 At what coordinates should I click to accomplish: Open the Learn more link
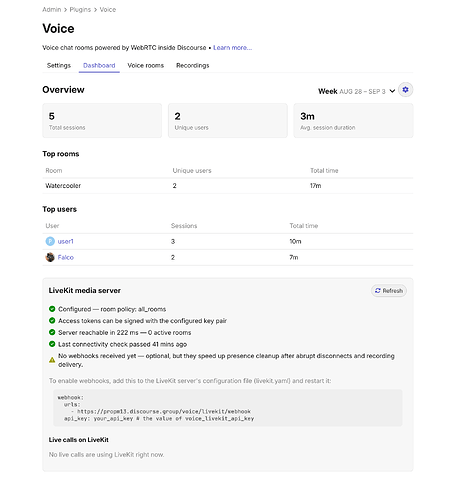pos(232,48)
